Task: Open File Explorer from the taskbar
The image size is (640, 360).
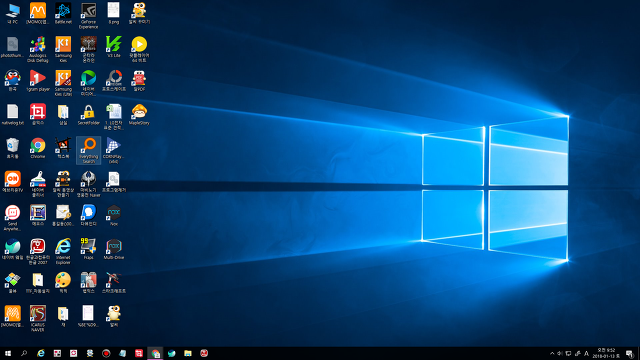Action: [x=188, y=353]
